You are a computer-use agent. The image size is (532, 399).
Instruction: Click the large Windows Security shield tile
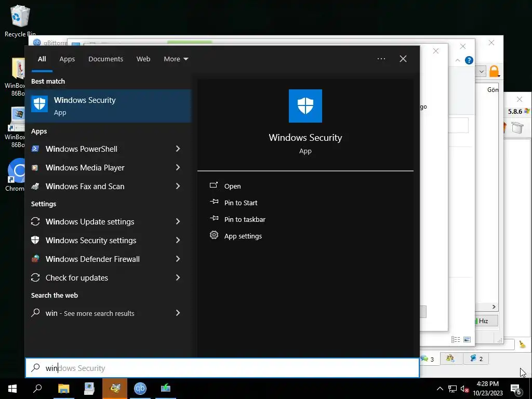pyautogui.click(x=305, y=106)
